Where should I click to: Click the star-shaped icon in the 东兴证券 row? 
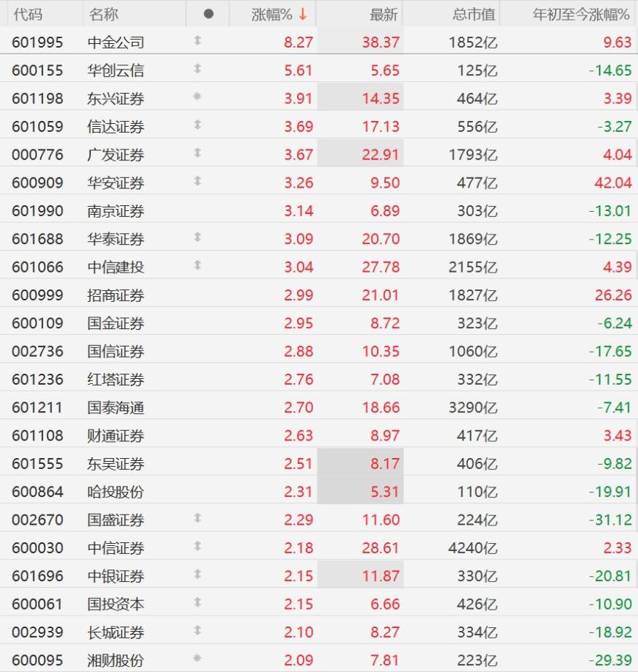pyautogui.click(x=197, y=97)
